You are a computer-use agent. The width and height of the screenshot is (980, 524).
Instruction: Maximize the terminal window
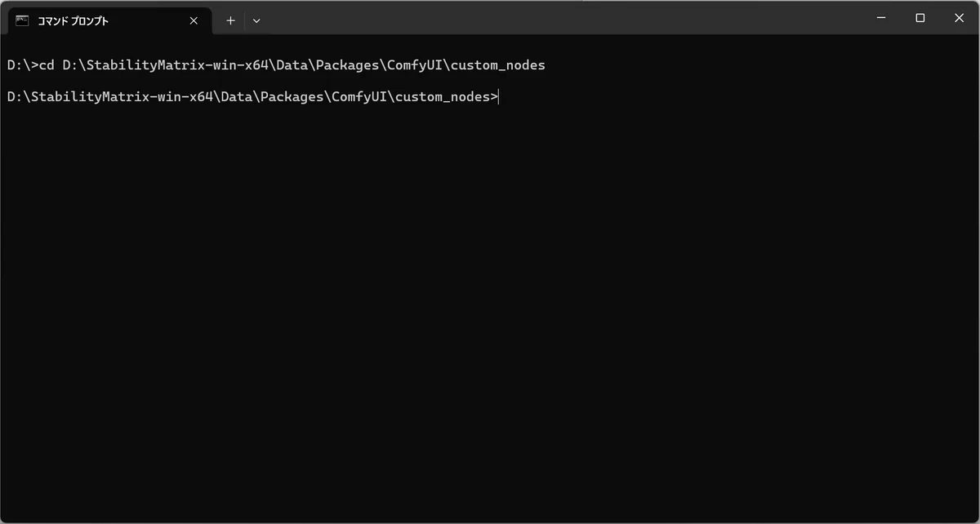tap(920, 18)
